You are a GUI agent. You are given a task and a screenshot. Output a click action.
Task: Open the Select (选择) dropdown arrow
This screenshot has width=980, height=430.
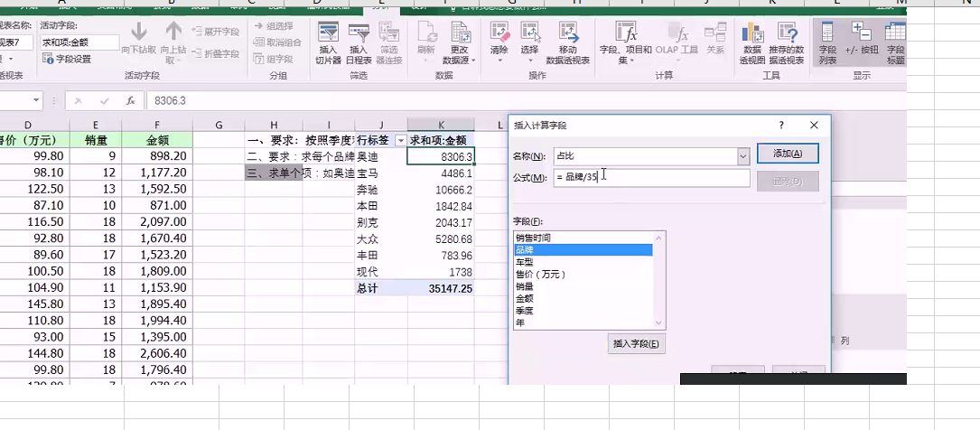[x=530, y=61]
